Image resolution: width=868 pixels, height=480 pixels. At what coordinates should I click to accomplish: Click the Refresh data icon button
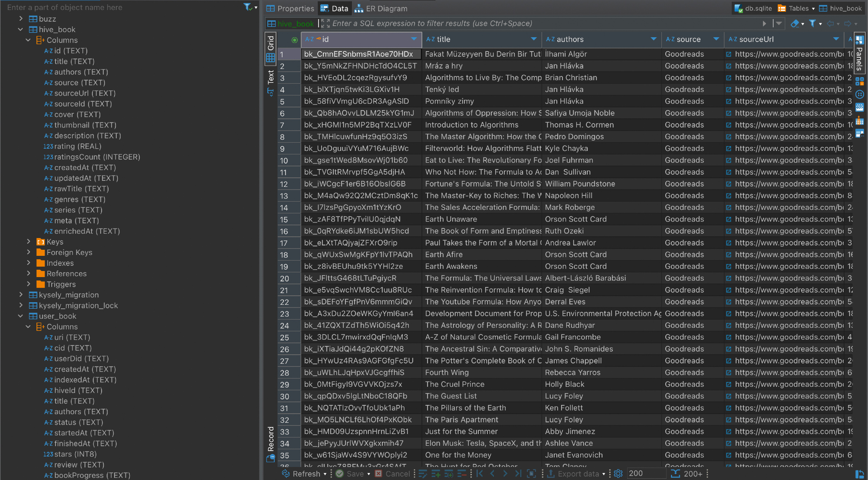point(286,473)
